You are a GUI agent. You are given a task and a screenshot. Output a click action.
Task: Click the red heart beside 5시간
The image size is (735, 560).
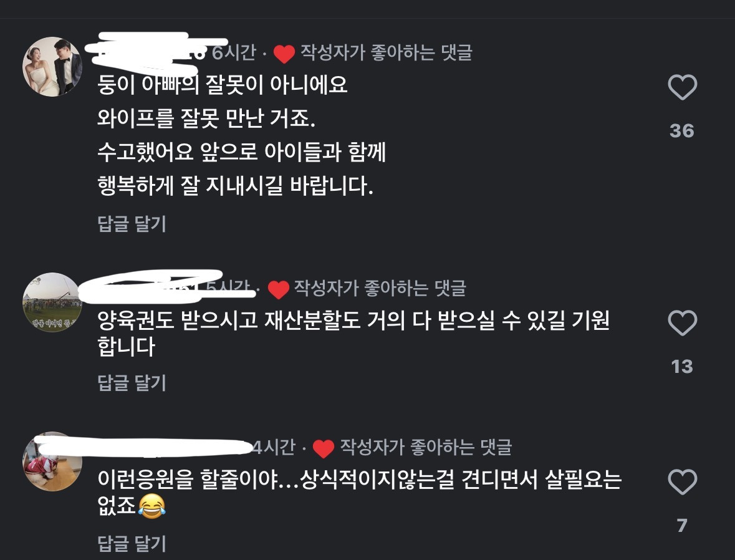[279, 289]
